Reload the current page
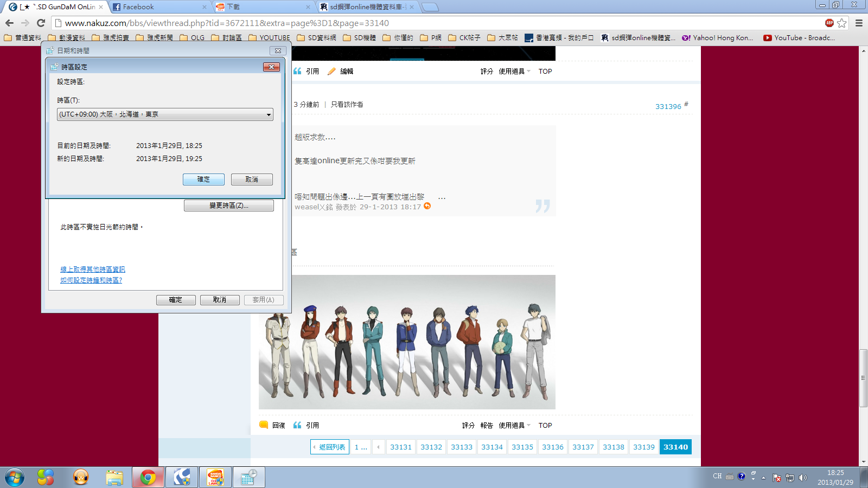This screenshot has height=488, width=868. [41, 23]
